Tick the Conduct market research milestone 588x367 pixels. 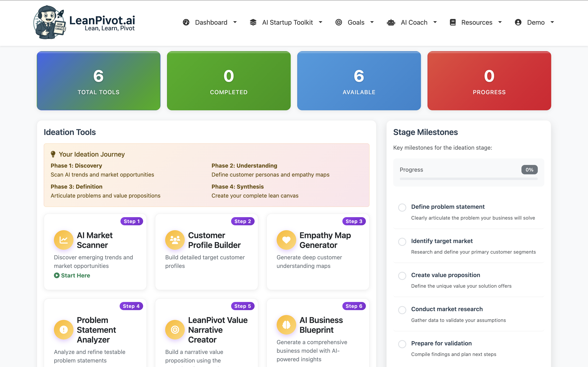(402, 310)
